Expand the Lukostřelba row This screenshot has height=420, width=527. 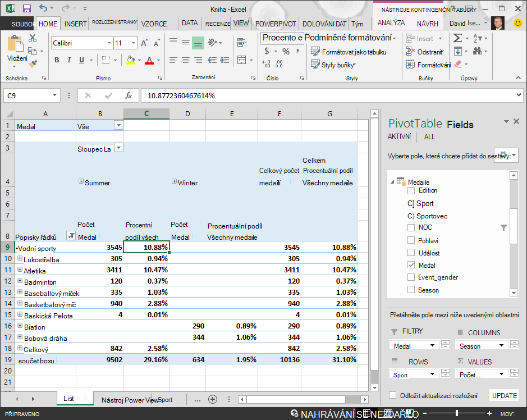pyautogui.click(x=20, y=258)
